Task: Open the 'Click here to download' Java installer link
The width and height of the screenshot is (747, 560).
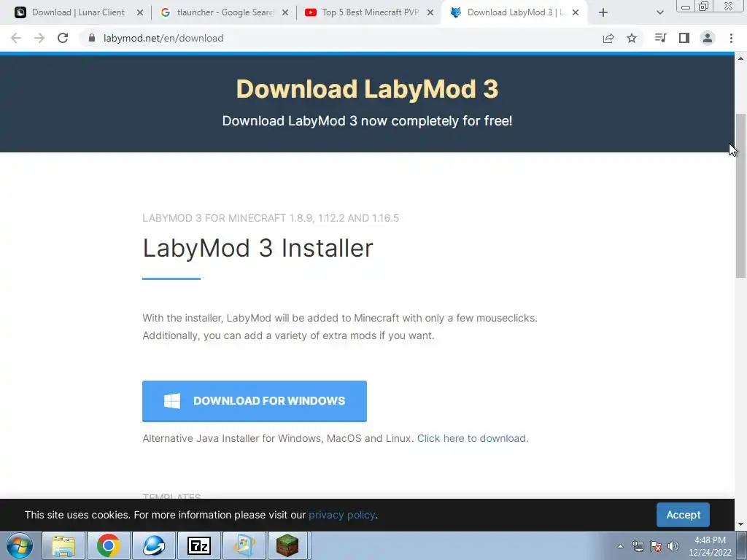Action: pyautogui.click(x=473, y=438)
